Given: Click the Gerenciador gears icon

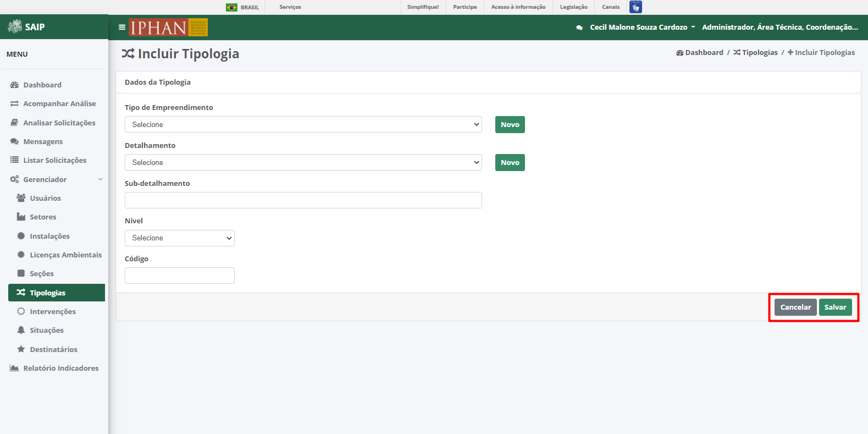Looking at the screenshot, I should pyautogui.click(x=15, y=179).
